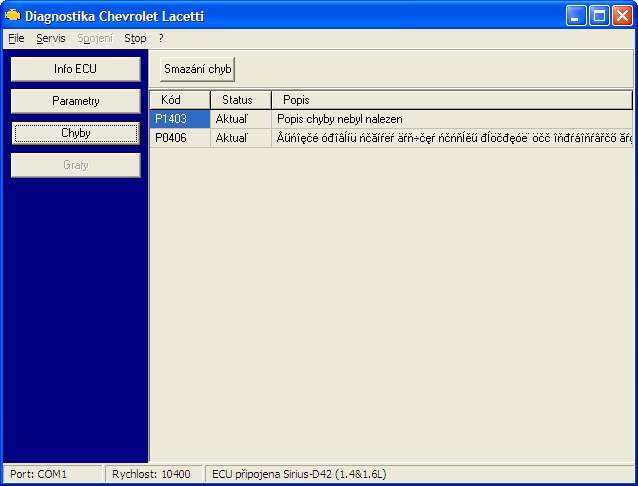The image size is (638, 486).
Task: Click the Kód column header
Action: point(180,100)
